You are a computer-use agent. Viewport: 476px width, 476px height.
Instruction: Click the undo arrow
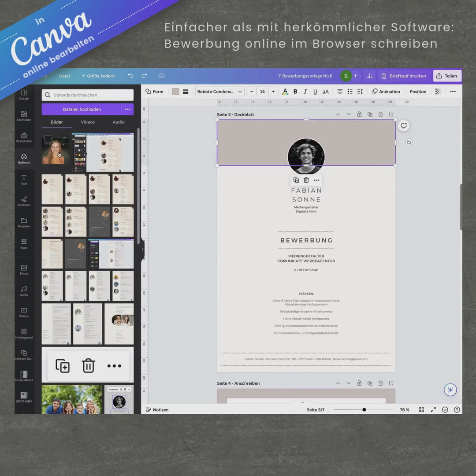(x=130, y=76)
